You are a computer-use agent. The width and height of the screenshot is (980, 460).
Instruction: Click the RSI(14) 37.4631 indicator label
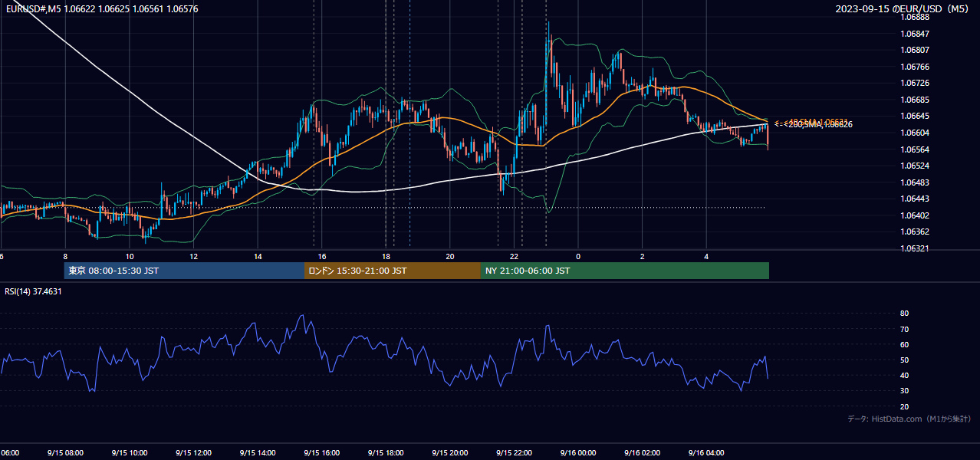tap(33, 291)
